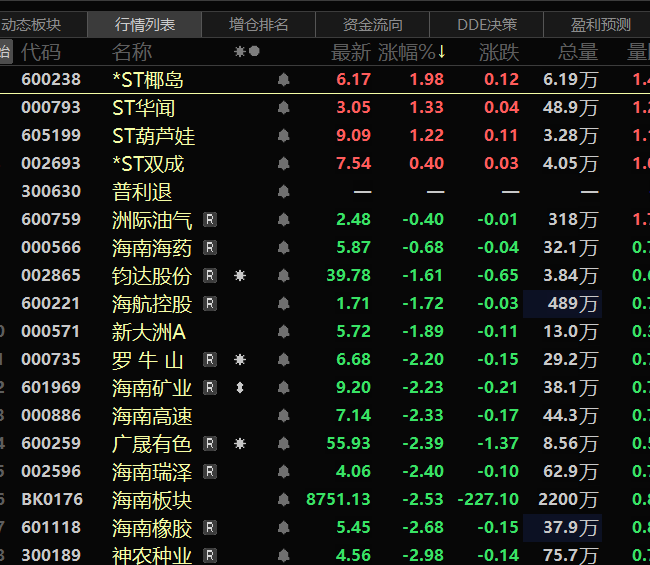This screenshot has height=565, width=650.
Task: Click the alert bell for 钧达股份
Action: pyautogui.click(x=284, y=275)
